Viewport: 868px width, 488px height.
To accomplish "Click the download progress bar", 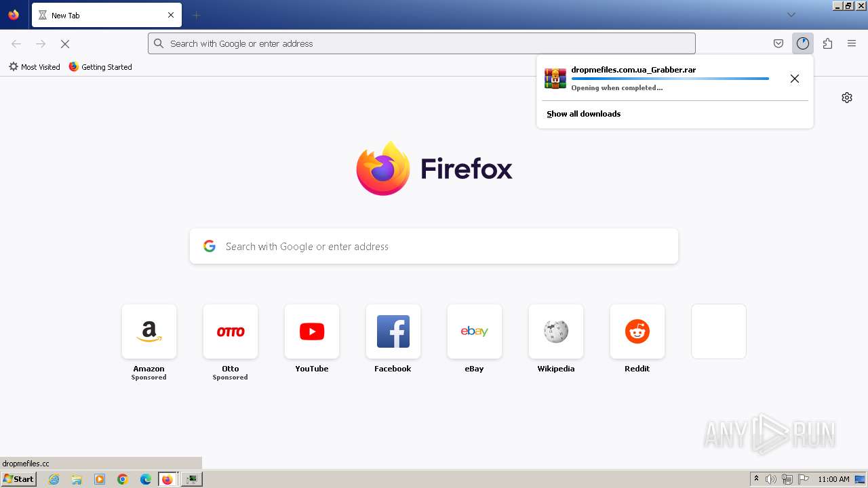I will pos(670,79).
